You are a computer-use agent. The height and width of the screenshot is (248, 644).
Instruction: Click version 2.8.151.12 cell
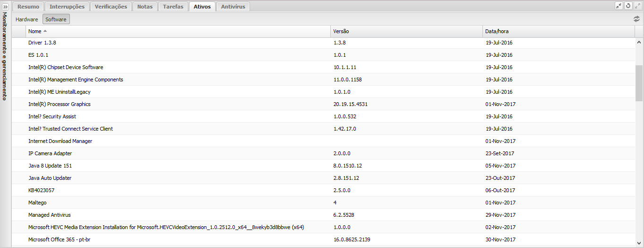click(346, 178)
